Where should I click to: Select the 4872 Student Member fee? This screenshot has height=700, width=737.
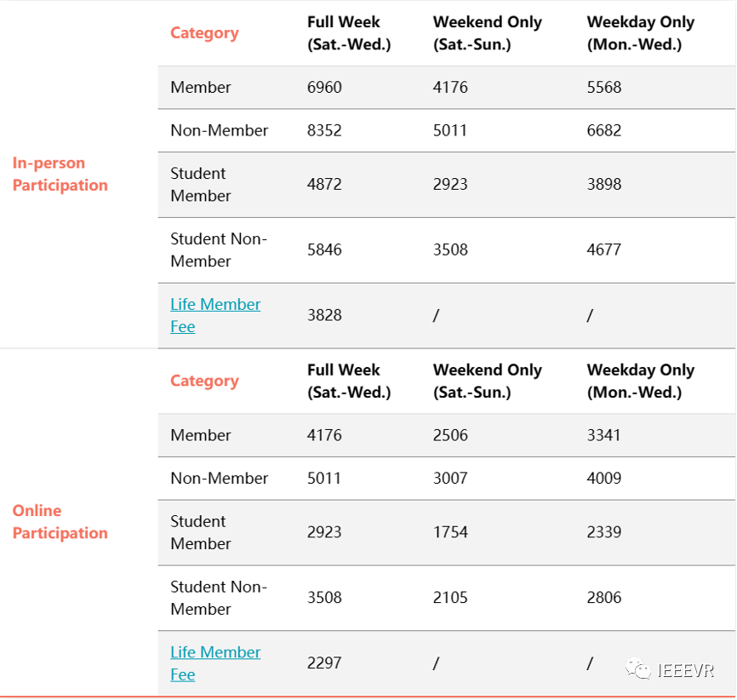(324, 184)
